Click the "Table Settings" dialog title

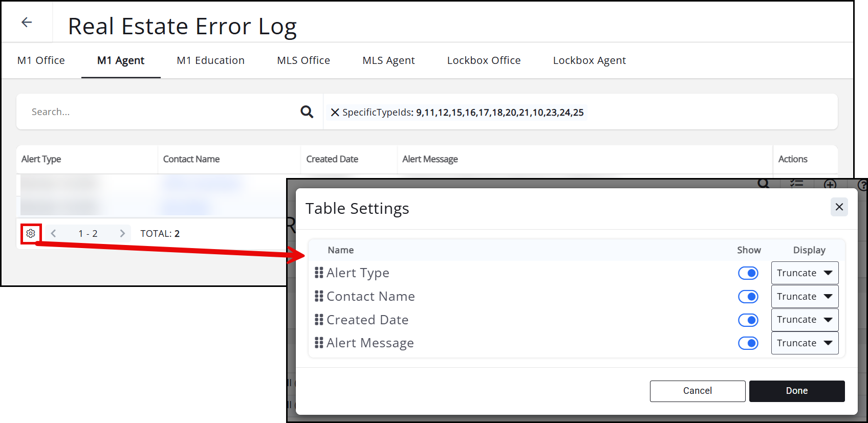coord(357,208)
